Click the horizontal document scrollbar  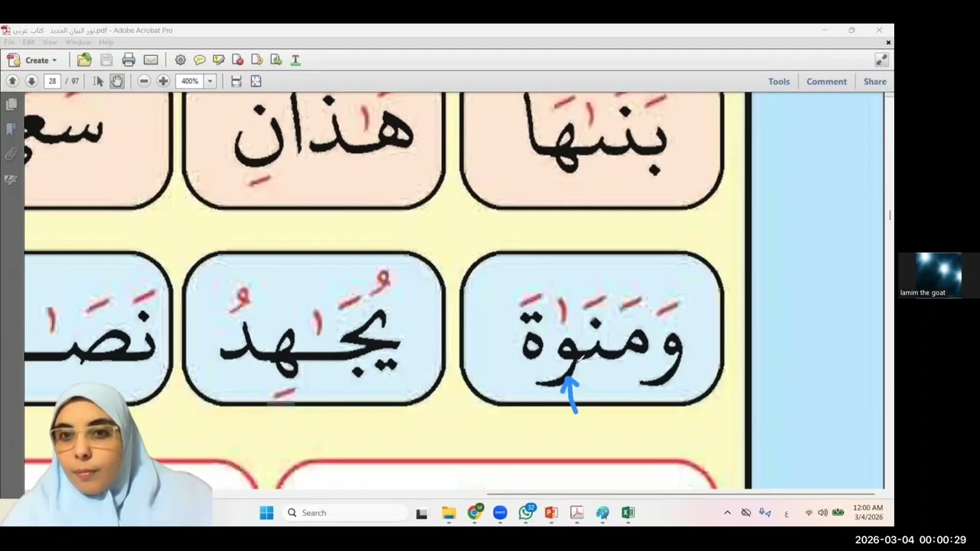point(680,494)
